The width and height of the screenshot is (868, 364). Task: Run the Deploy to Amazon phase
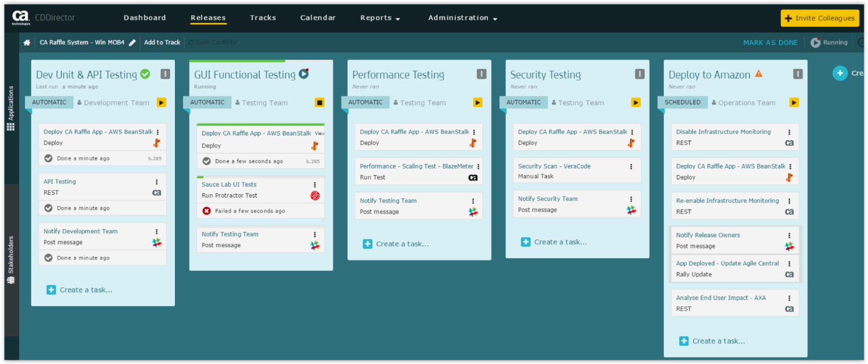coord(794,103)
